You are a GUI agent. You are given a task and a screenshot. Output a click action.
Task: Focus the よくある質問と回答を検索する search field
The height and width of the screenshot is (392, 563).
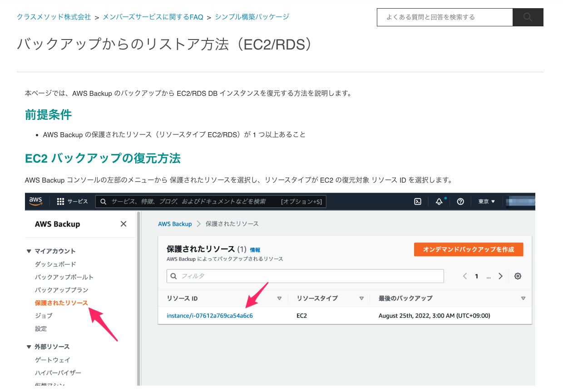point(445,17)
